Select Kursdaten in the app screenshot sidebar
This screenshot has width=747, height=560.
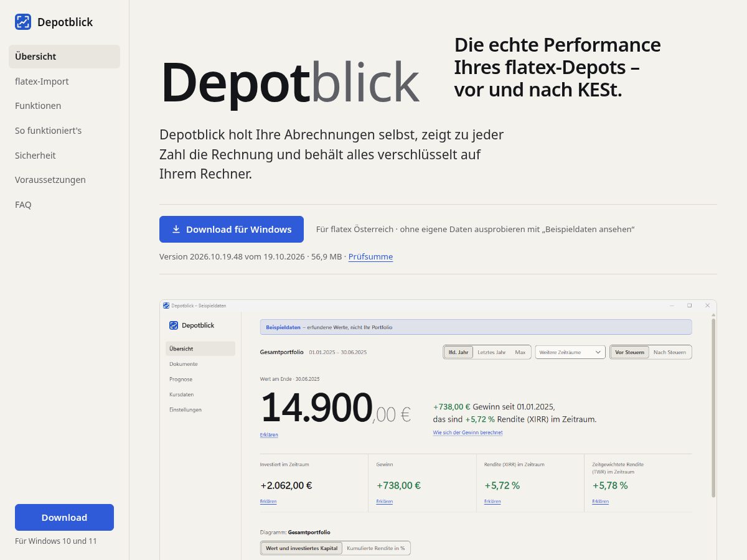click(x=181, y=394)
